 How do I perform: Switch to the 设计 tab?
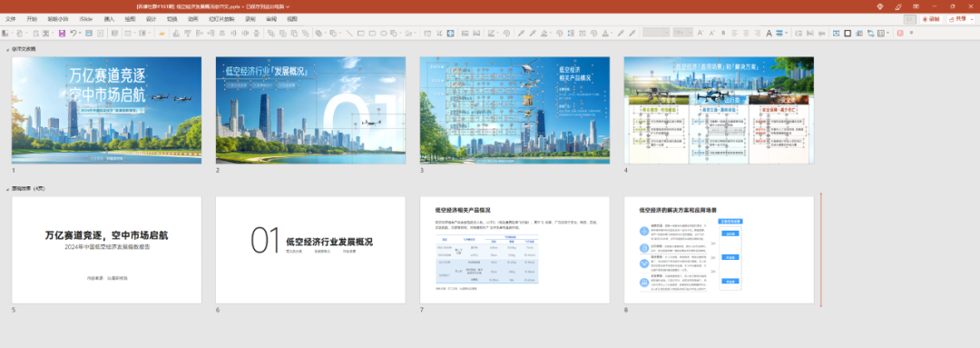coord(151,19)
